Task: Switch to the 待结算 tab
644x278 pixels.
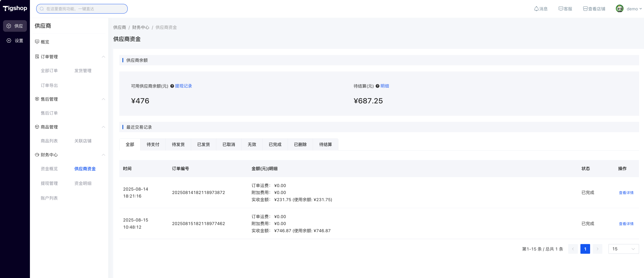Action: 326,144
